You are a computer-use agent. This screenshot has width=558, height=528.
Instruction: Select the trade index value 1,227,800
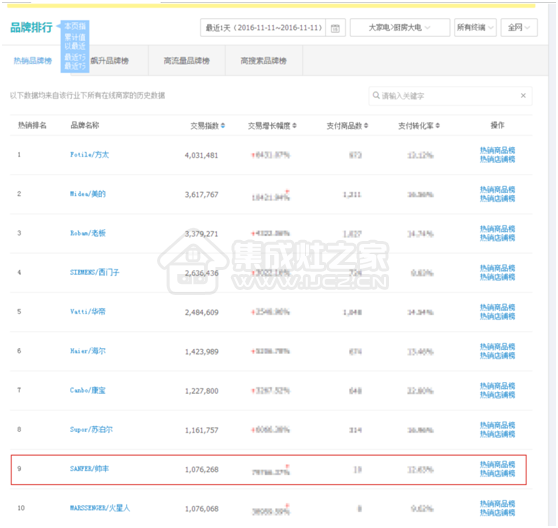pos(201,391)
